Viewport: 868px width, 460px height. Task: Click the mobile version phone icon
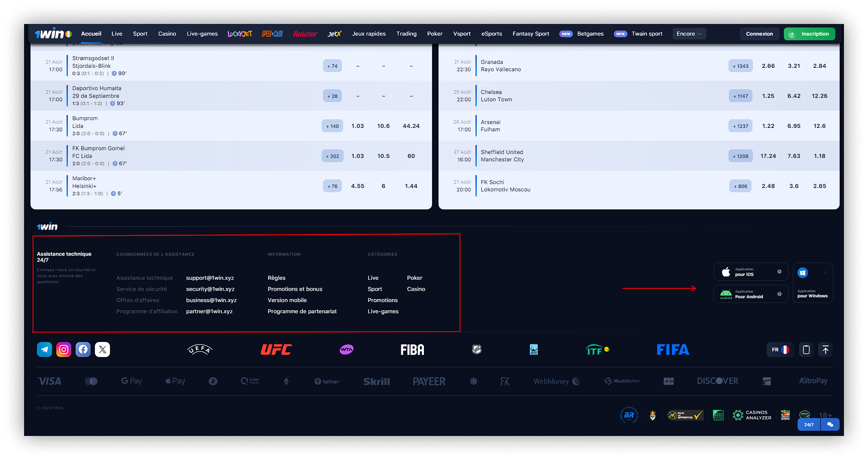[806, 349]
